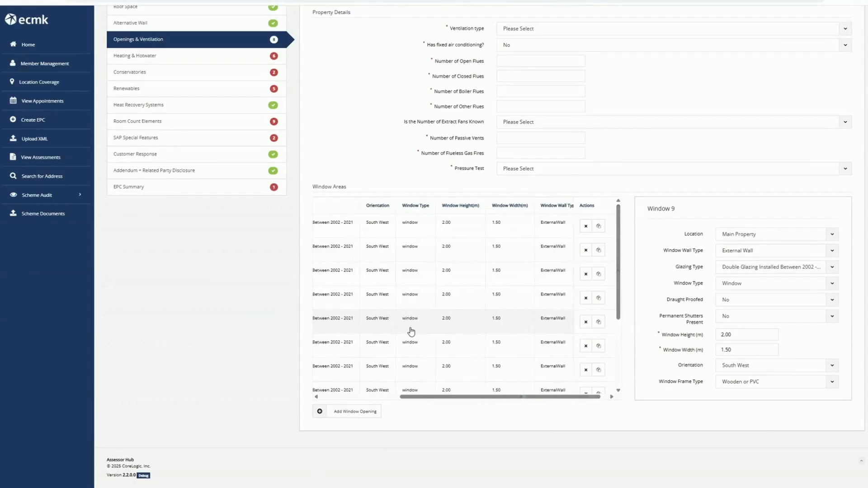Open the Draught Proofed dropdown
Screen dimensions: 868x488
coord(777,300)
